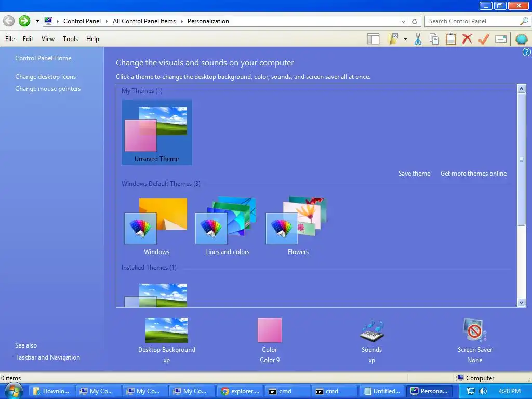Open Change desktop icons link
The width and height of the screenshot is (532, 399).
pyautogui.click(x=46, y=77)
